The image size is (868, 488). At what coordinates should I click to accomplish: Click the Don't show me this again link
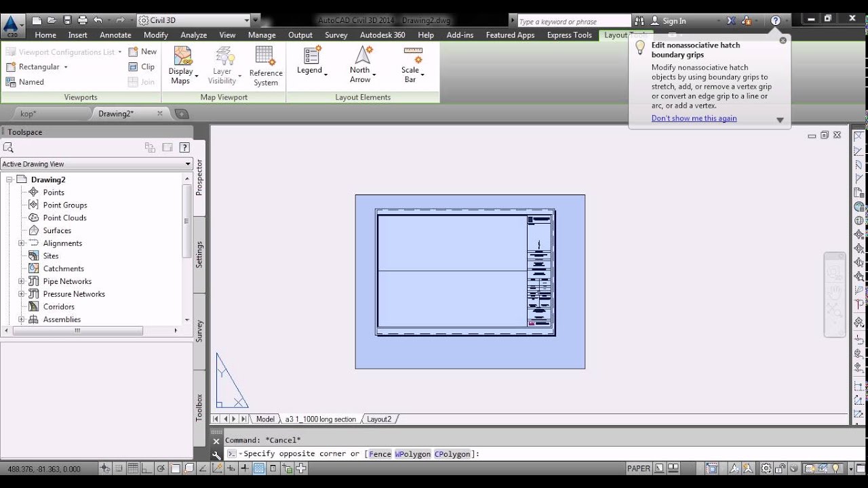pos(694,118)
